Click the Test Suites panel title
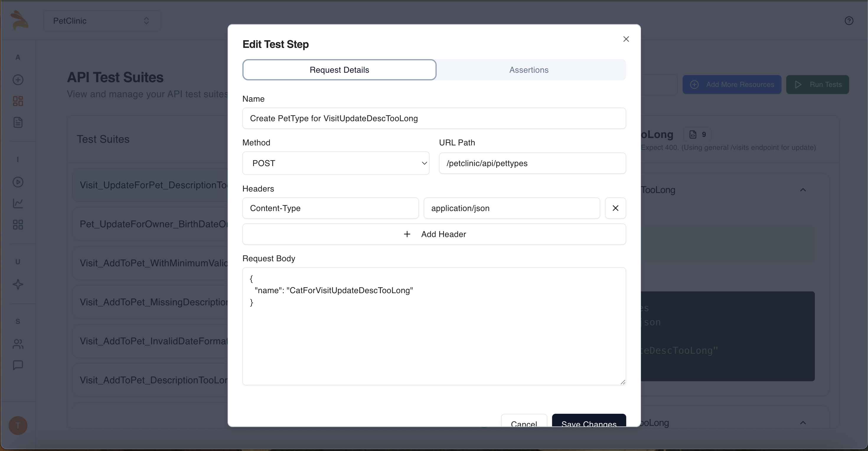 click(103, 139)
